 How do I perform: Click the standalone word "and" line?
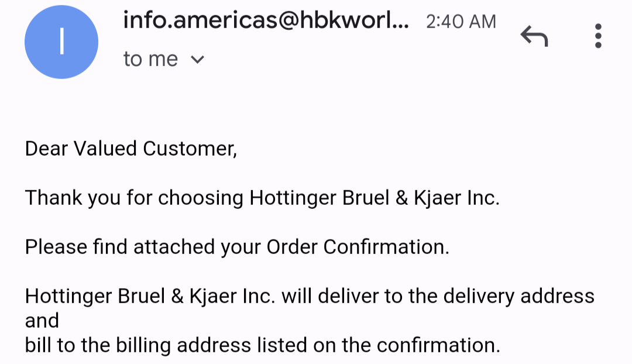(42, 321)
